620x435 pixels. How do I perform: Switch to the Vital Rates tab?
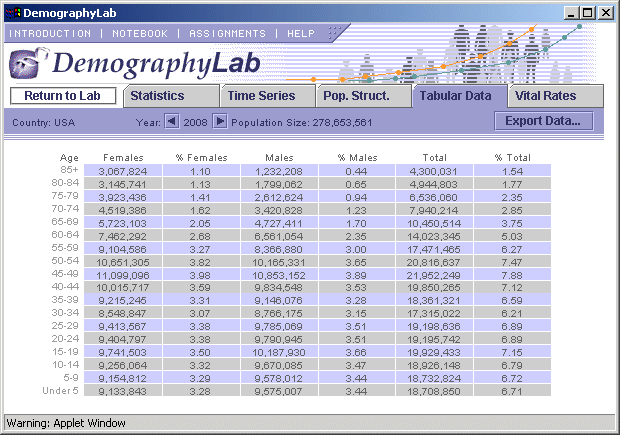point(556,96)
